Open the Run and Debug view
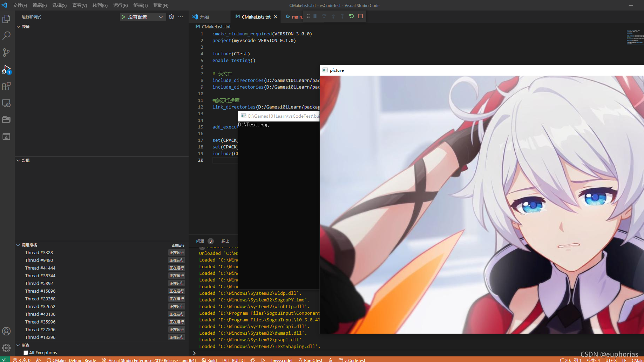 point(6,69)
